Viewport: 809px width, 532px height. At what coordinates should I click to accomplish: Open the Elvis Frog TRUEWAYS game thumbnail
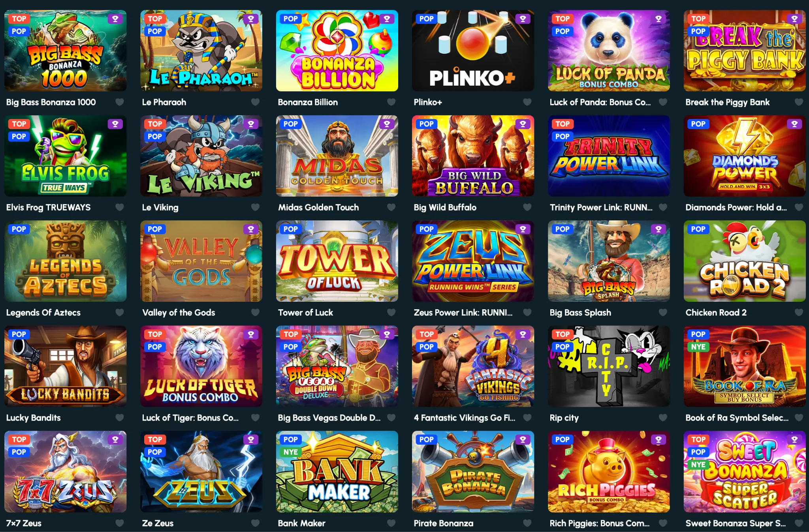66,156
